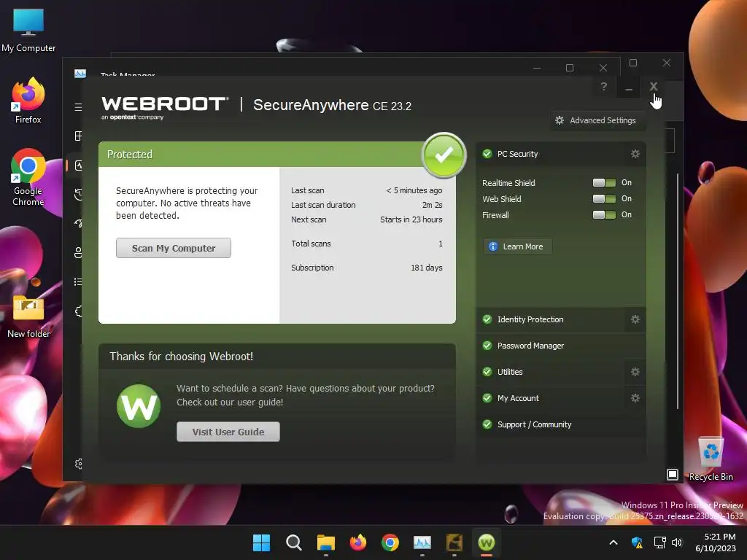Image resolution: width=747 pixels, height=560 pixels.
Task: Open My Computer desktop icon
Action: (28, 30)
